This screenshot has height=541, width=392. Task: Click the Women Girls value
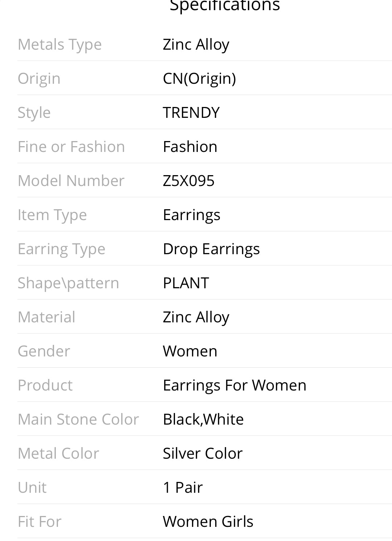pyautogui.click(x=208, y=522)
